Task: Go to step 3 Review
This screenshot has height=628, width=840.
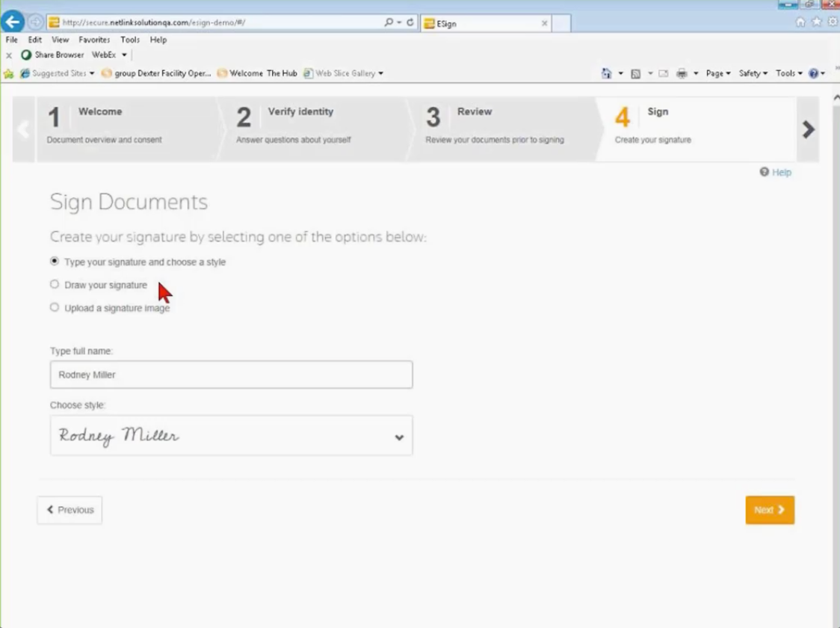Action: (493, 125)
